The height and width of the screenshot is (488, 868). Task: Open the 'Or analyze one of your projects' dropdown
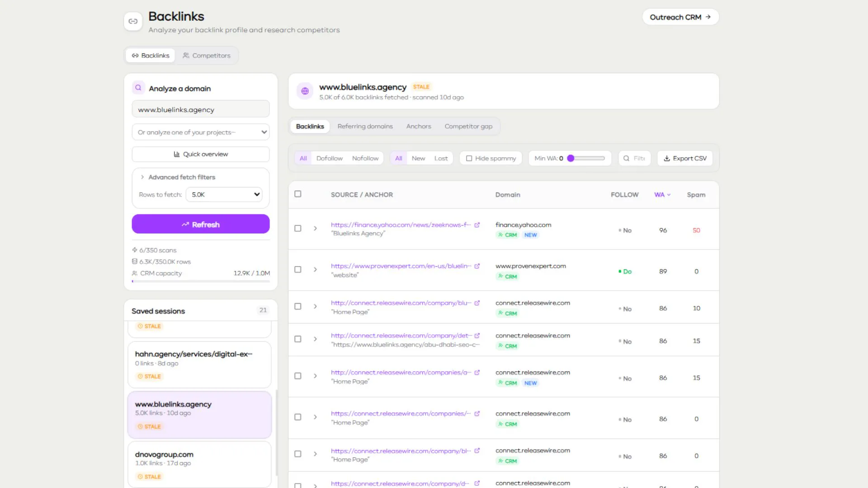click(x=201, y=132)
